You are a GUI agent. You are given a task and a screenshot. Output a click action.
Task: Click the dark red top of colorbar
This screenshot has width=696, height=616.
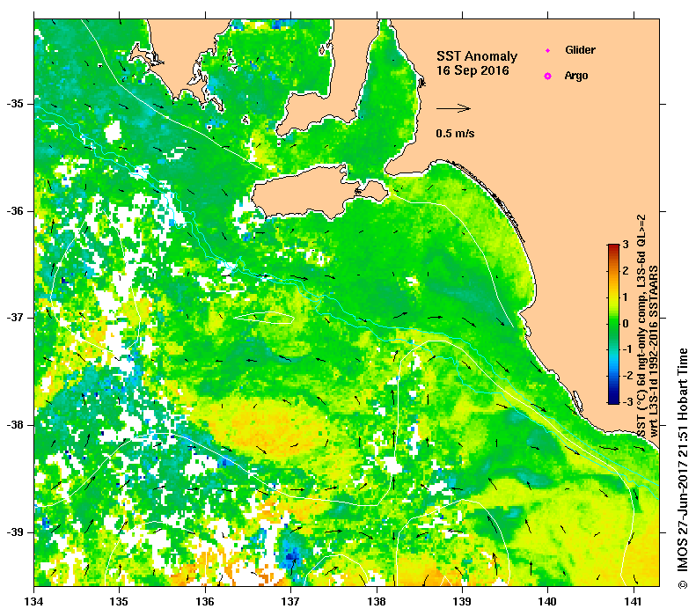click(613, 246)
